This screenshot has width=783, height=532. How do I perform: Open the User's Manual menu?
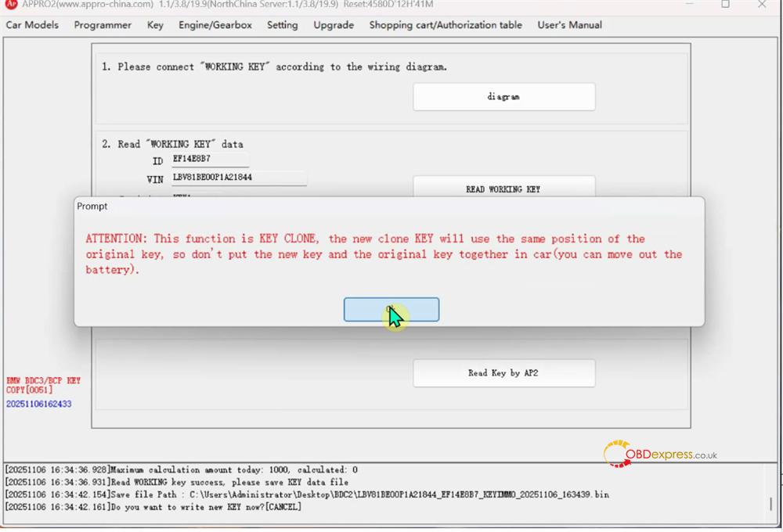569,25
